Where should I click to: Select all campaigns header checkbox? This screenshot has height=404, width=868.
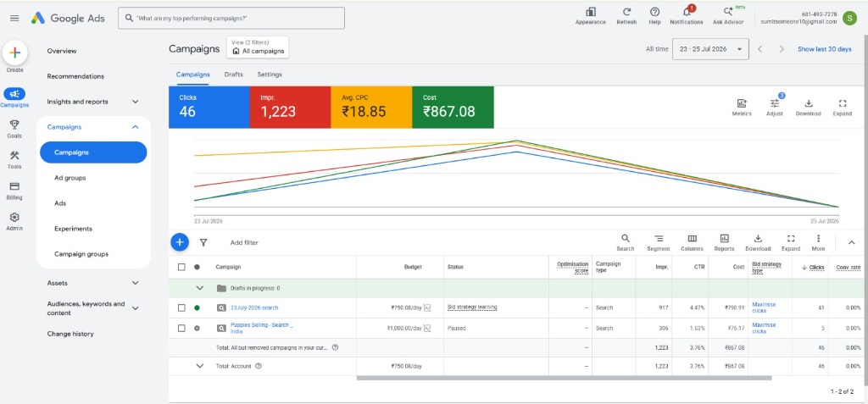click(181, 267)
